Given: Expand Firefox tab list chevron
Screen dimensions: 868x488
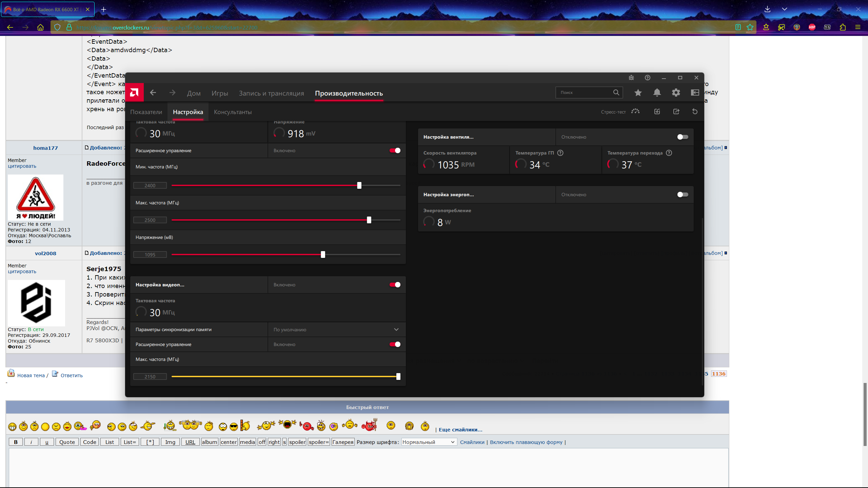Looking at the screenshot, I should (784, 9).
